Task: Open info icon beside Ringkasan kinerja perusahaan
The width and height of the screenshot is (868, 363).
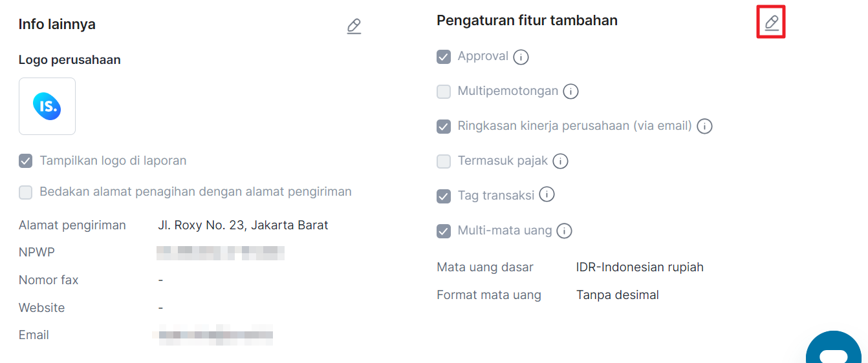Action: coord(704,127)
